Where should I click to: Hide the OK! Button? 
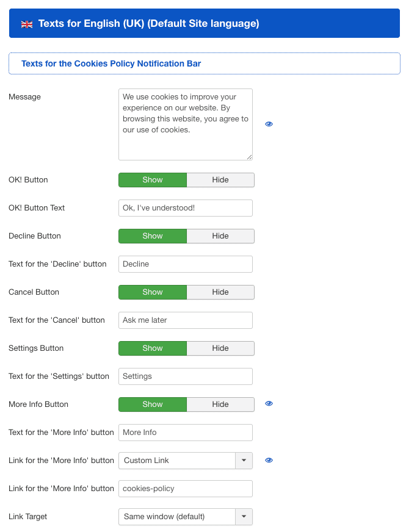220,180
